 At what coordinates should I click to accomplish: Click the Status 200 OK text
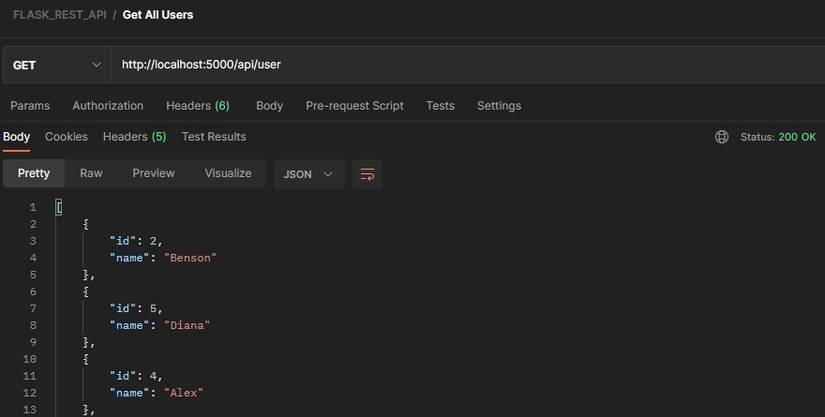(x=778, y=137)
